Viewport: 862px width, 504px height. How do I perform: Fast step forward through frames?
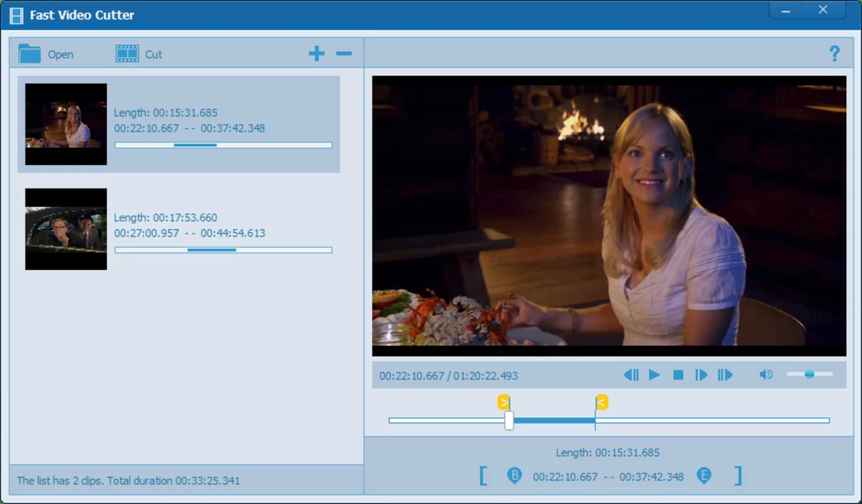click(725, 375)
